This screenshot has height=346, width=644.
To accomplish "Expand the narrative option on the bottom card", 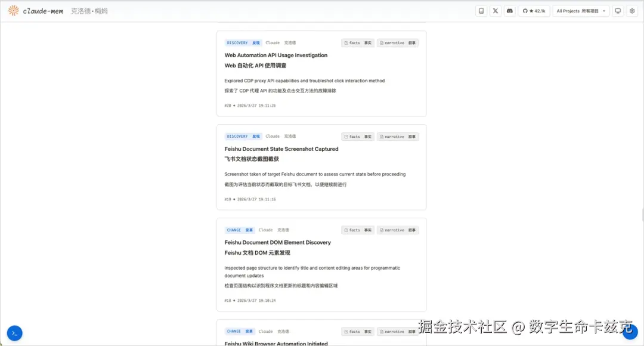I will (x=397, y=331).
